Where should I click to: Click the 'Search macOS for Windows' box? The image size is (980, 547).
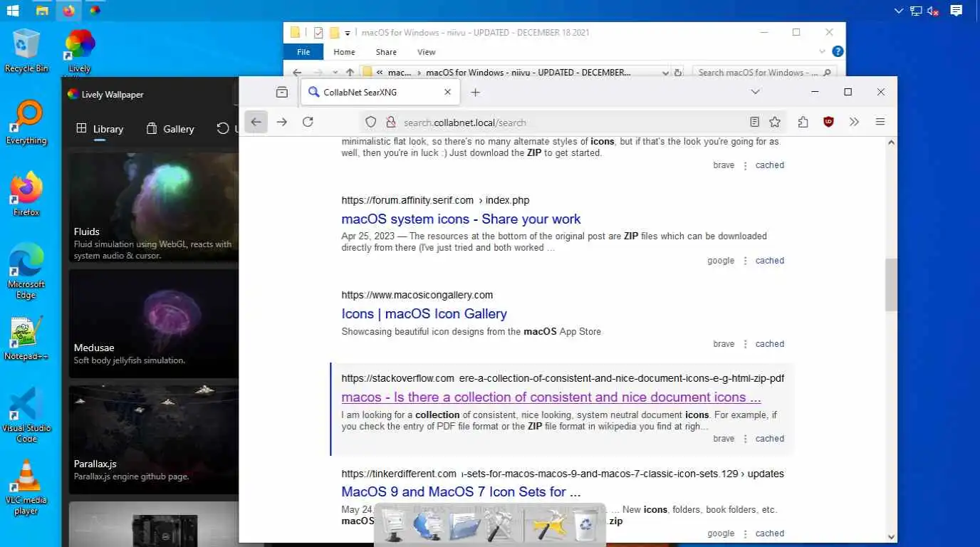[764, 72]
